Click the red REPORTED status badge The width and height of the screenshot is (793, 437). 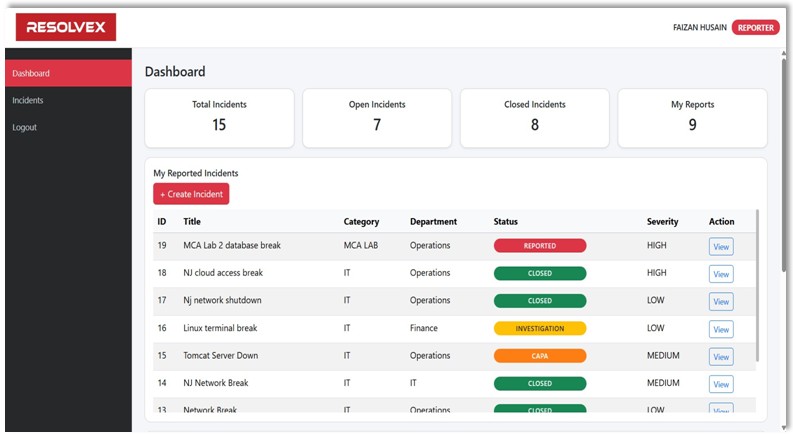coord(540,246)
